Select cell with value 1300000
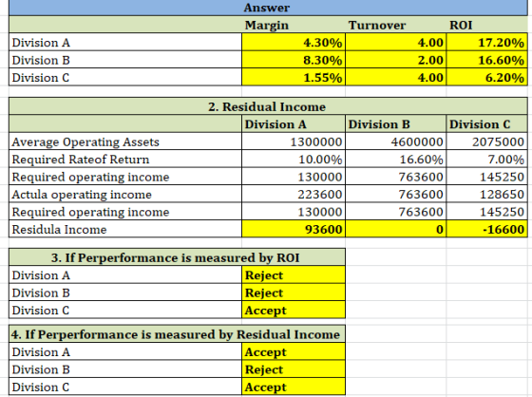 tap(294, 142)
